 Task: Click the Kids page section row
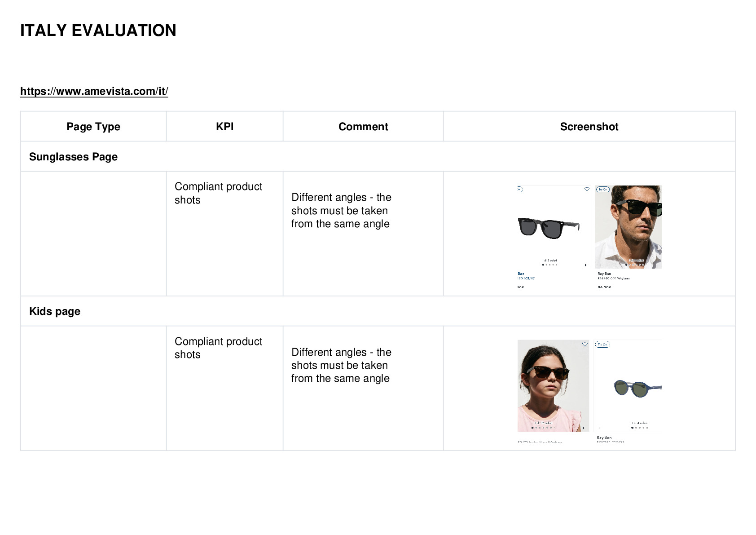(378, 311)
